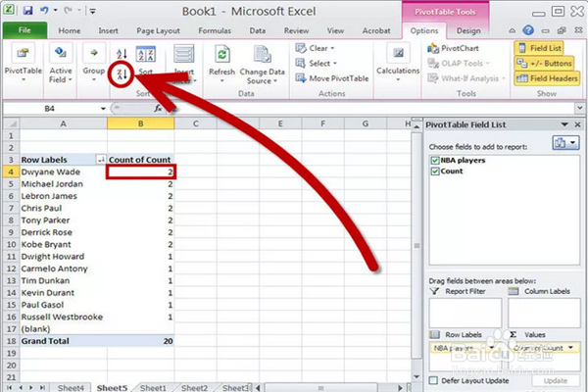Open the Calculations menu

coord(398,63)
